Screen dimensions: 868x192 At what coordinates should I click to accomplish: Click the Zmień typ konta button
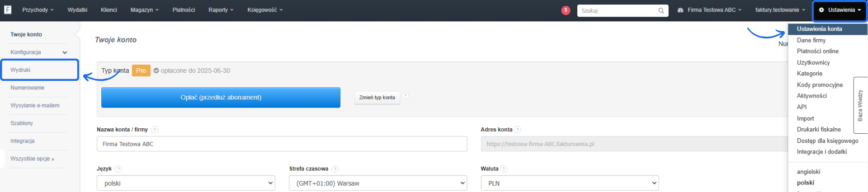point(377,98)
